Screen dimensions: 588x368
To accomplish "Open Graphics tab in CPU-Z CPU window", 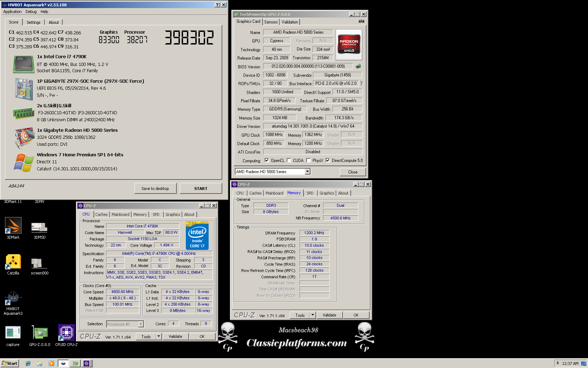I will click(x=173, y=214).
